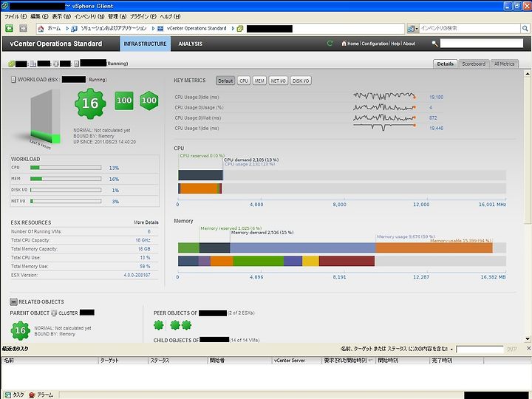532x399 pixels.
Task: Collapse the RELATED OBJECTS section
Action: click(x=13, y=301)
